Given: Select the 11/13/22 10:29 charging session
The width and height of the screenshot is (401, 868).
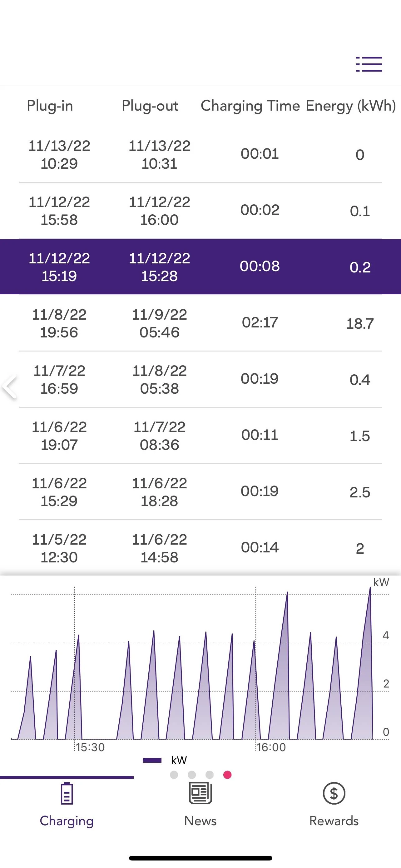Looking at the screenshot, I should (x=200, y=155).
